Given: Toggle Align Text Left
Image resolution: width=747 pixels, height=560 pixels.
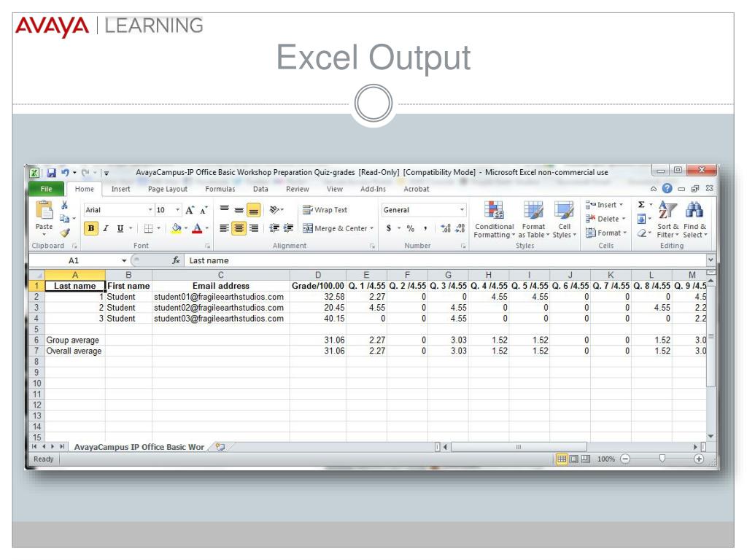Looking at the screenshot, I should (x=224, y=228).
